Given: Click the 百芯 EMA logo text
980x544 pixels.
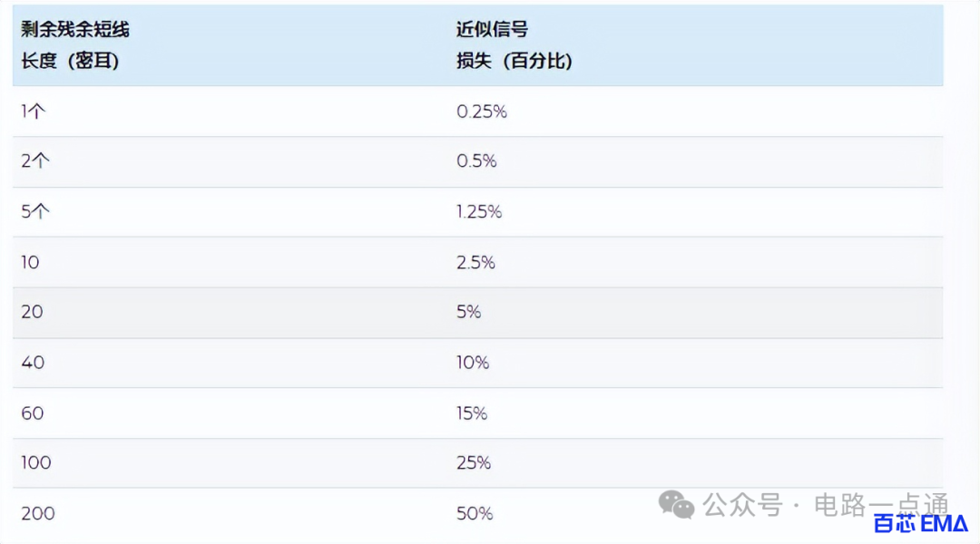Looking at the screenshot, I should [x=920, y=523].
